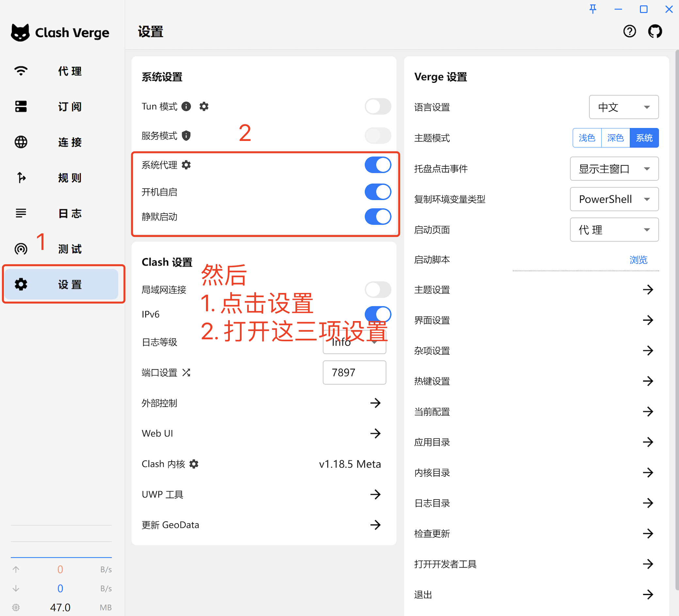The width and height of the screenshot is (679, 616).
Task: Turn on LAN connection toggle
Action: [378, 289]
